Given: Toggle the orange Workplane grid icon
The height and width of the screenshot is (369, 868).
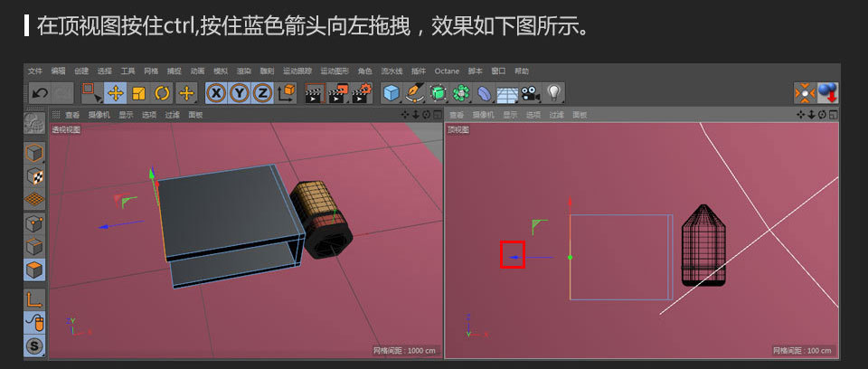Looking at the screenshot, I should (34, 200).
